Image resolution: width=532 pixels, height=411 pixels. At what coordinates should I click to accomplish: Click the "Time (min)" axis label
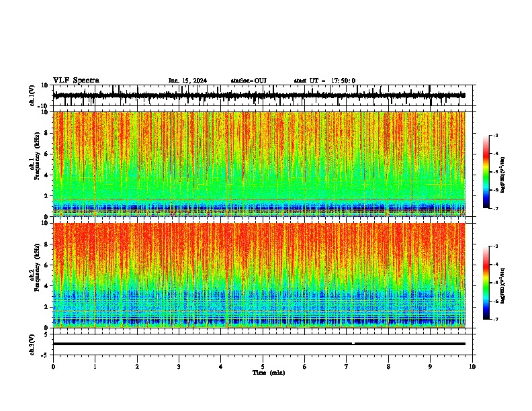269,373
